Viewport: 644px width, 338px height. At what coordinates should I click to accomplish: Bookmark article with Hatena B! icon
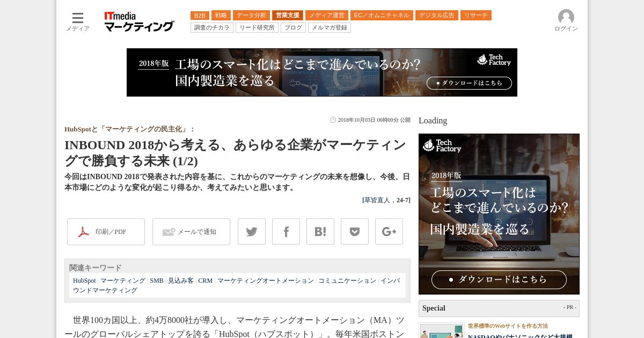point(320,232)
